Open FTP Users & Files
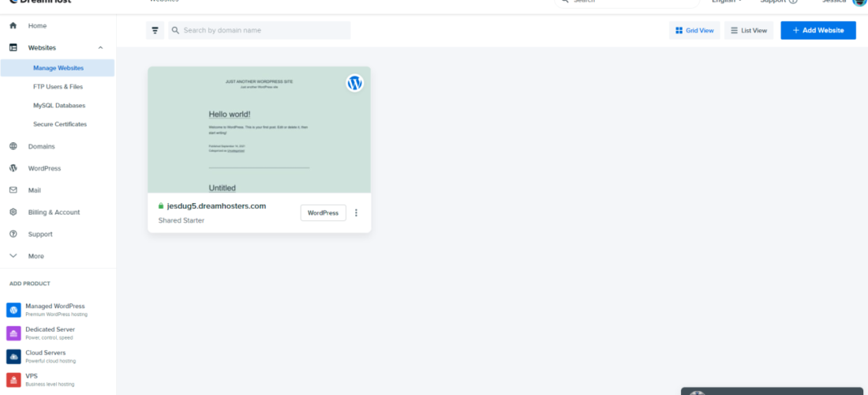Viewport: 868px width, 395px height. (58, 87)
